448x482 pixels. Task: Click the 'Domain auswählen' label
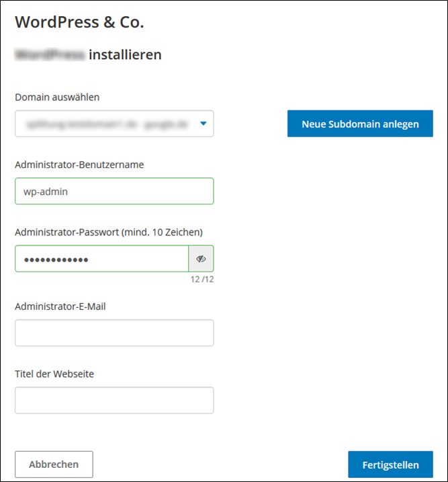tap(57, 97)
